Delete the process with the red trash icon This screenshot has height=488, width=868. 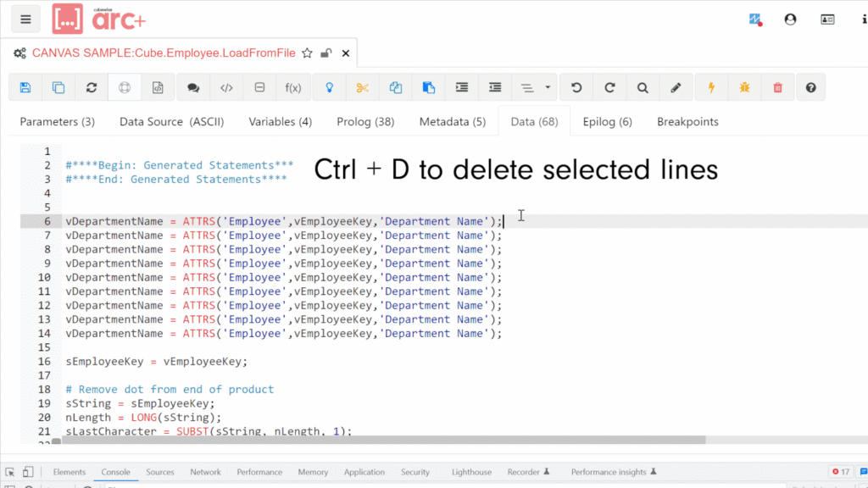coord(778,87)
